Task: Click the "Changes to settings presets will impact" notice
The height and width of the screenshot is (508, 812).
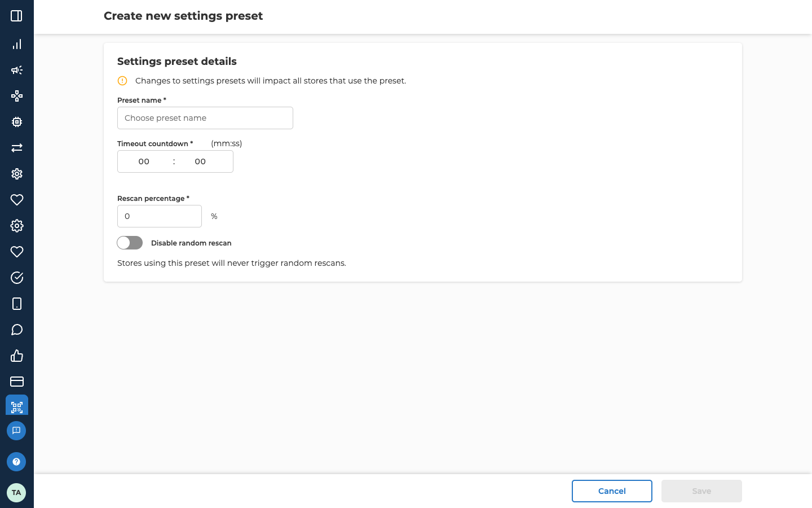Action: [271, 81]
